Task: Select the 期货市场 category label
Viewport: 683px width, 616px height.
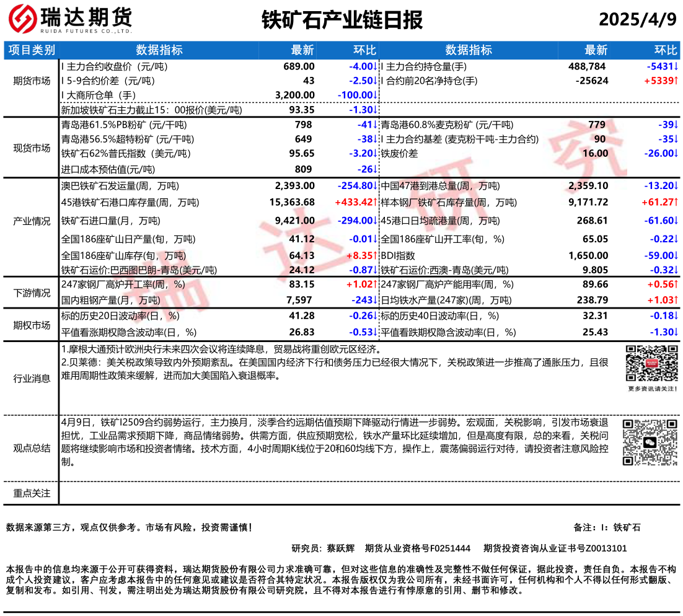Action: 32,81
